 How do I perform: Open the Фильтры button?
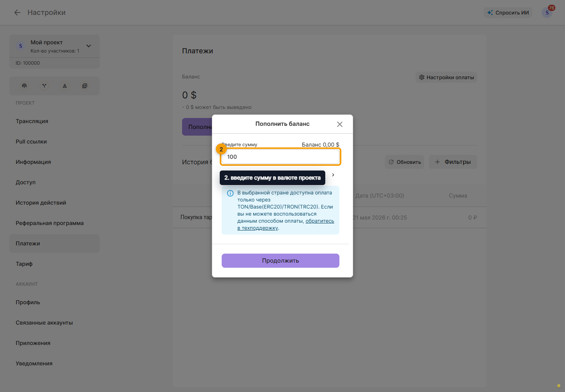click(453, 162)
